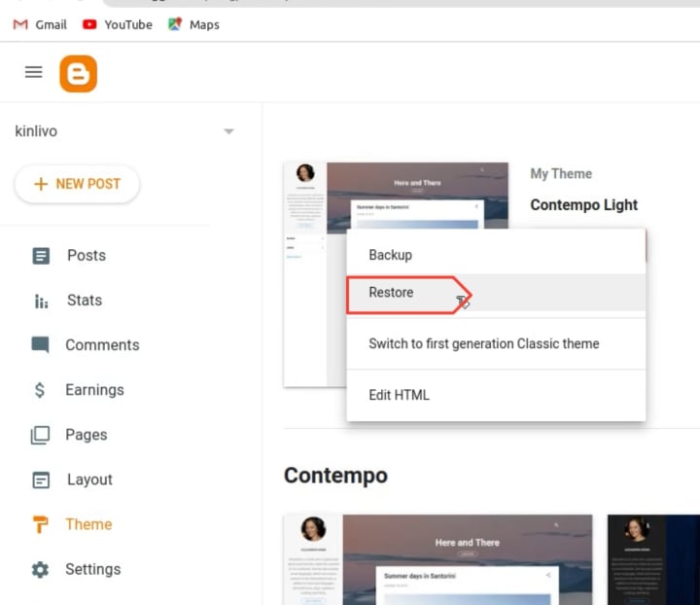The width and height of the screenshot is (700, 605).
Task: Open the hamburger main menu
Action: tap(33, 72)
